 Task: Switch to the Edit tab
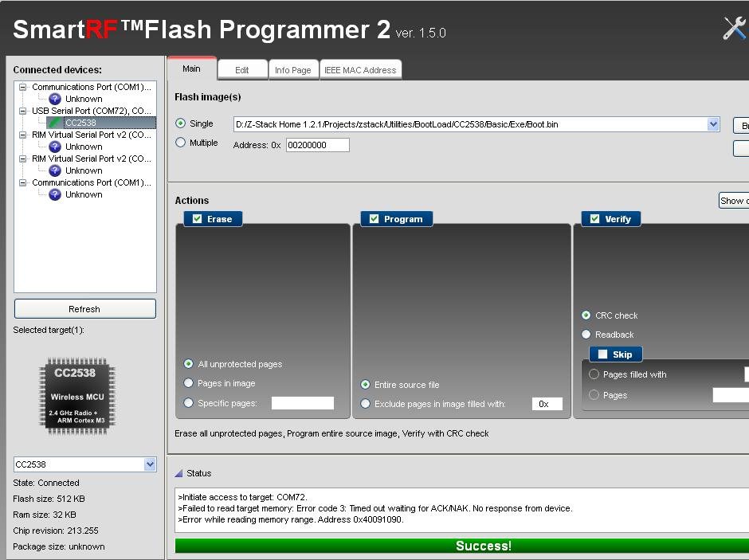pos(242,70)
